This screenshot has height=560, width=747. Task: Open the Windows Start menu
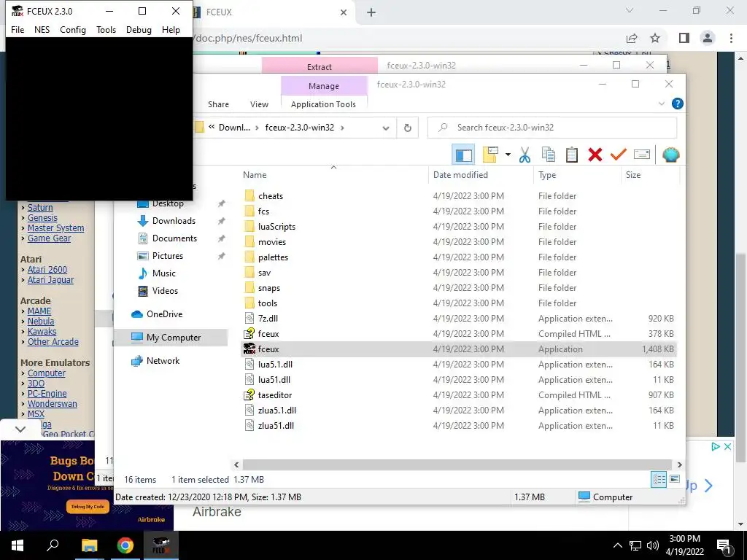(x=18, y=545)
